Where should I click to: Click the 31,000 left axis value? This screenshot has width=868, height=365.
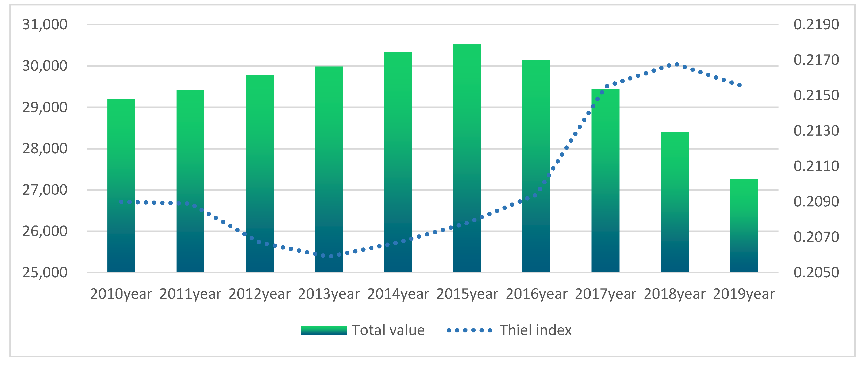pyautogui.click(x=45, y=24)
